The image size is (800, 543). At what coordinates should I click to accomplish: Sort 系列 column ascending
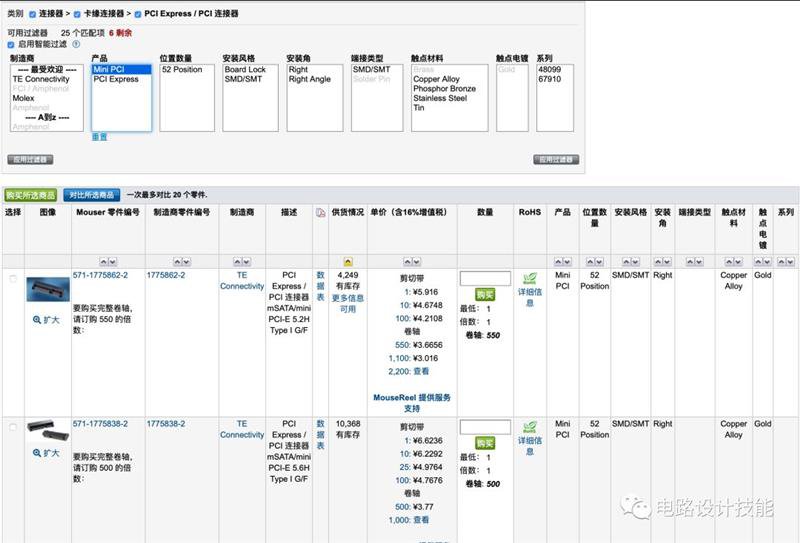click(781, 262)
